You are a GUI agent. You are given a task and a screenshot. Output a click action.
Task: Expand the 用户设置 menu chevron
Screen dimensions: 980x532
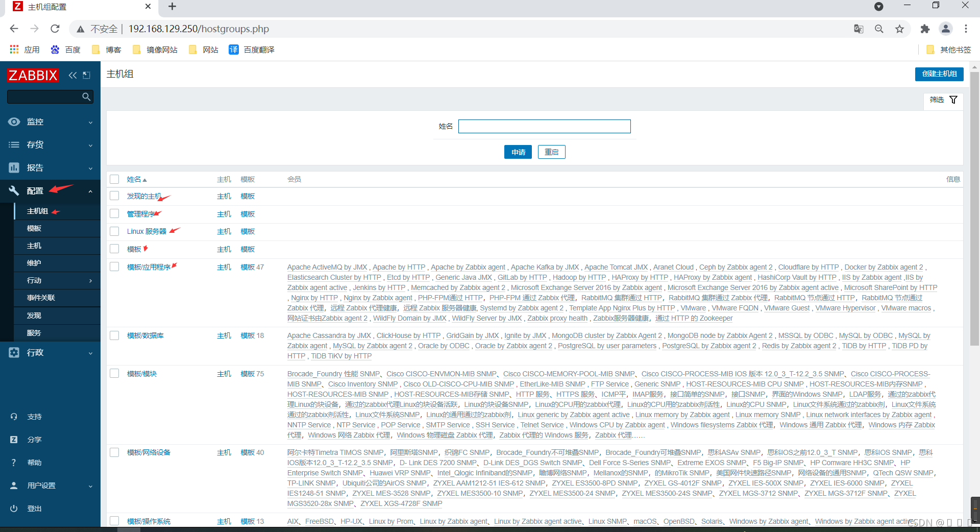click(x=90, y=486)
